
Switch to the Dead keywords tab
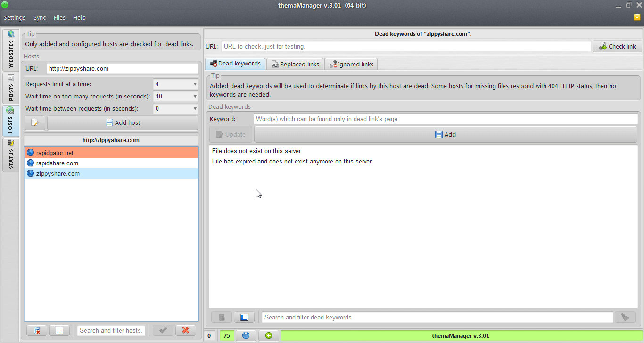[235, 64]
